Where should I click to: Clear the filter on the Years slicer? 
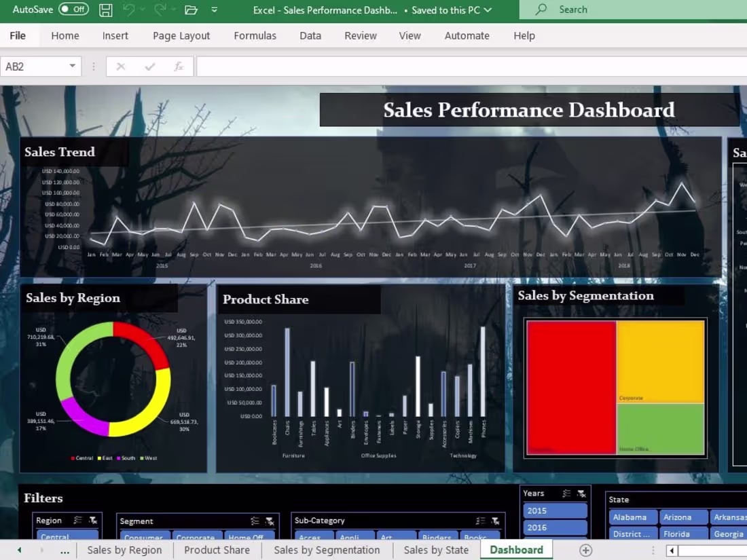click(580, 493)
